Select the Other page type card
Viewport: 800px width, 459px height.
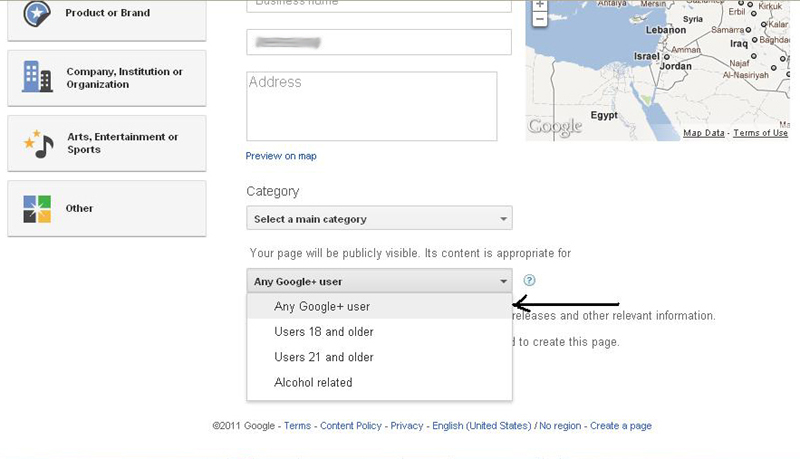pos(107,209)
